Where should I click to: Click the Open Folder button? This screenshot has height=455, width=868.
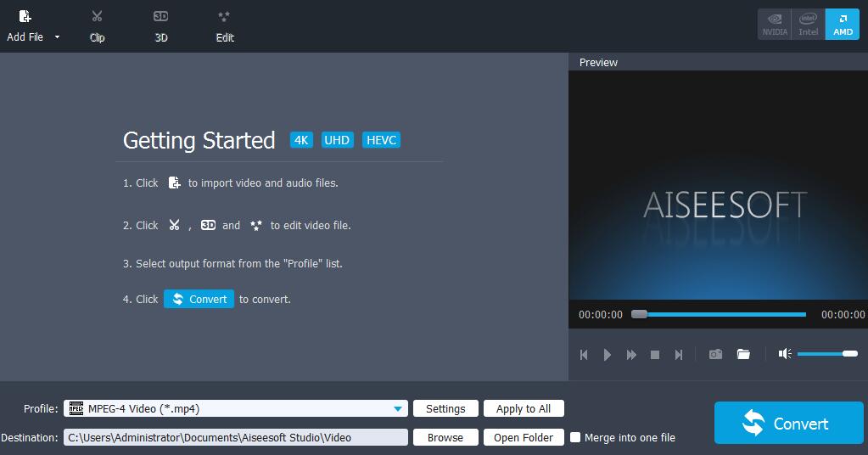click(524, 437)
